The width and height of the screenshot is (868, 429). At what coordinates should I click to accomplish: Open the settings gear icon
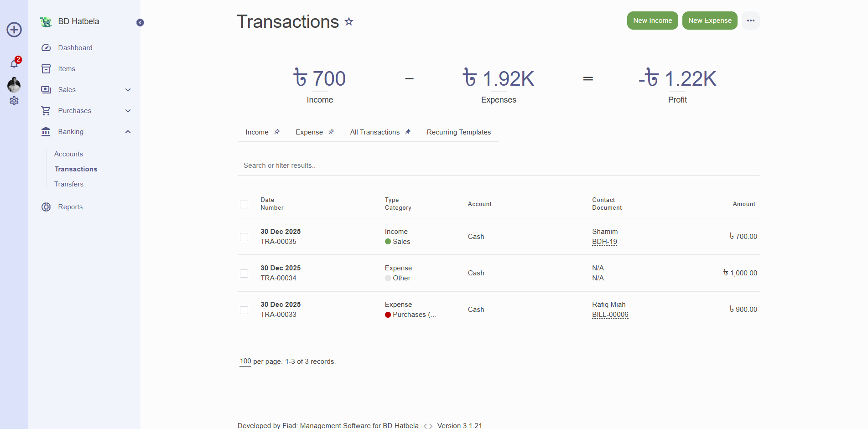[14, 101]
